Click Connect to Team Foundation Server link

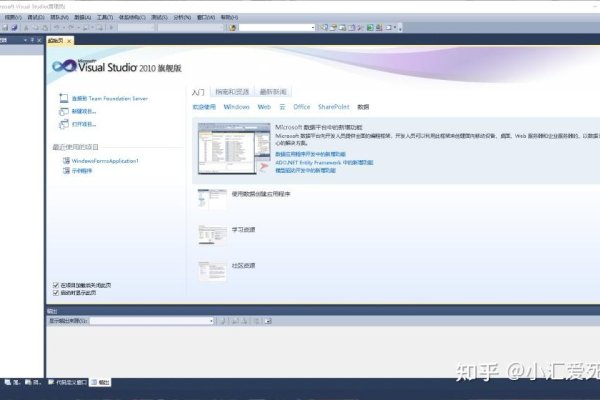[110, 99]
